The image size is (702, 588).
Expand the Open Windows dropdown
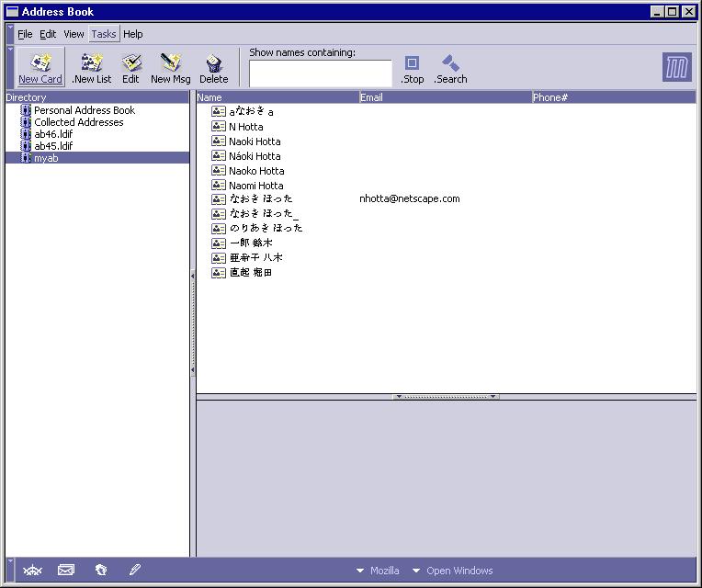tap(452, 571)
